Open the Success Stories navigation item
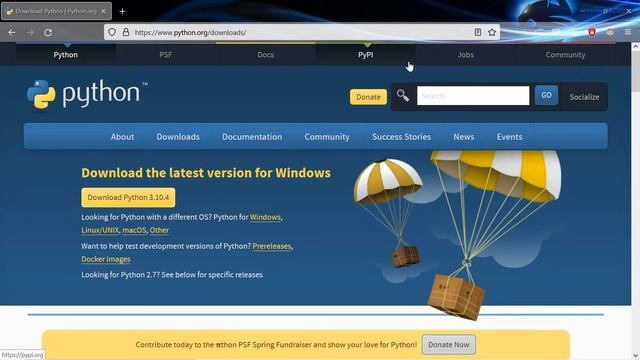The image size is (640, 360). click(x=401, y=137)
